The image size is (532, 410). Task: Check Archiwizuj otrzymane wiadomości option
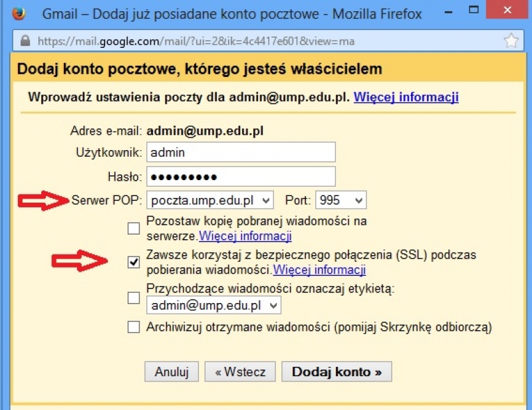click(134, 327)
